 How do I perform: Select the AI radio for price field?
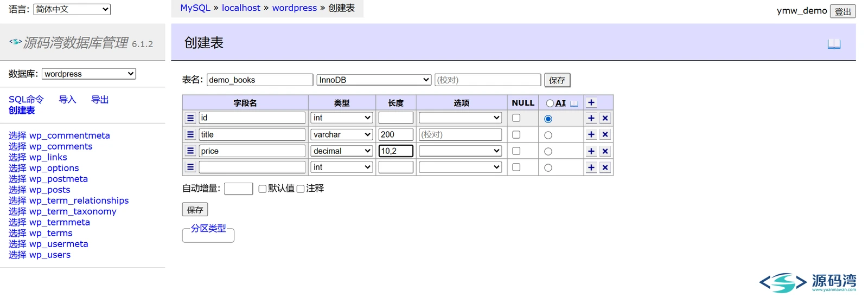click(548, 152)
